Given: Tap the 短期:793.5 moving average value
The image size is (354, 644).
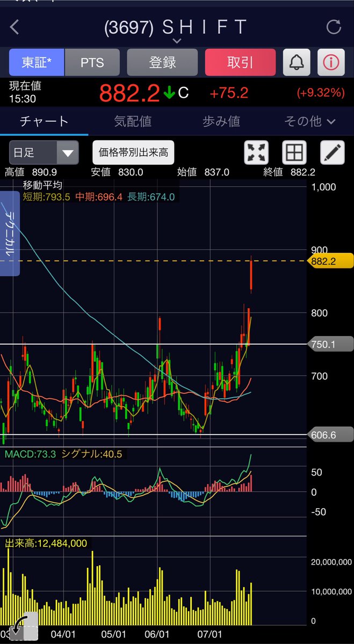Looking at the screenshot, I should pos(47,197).
